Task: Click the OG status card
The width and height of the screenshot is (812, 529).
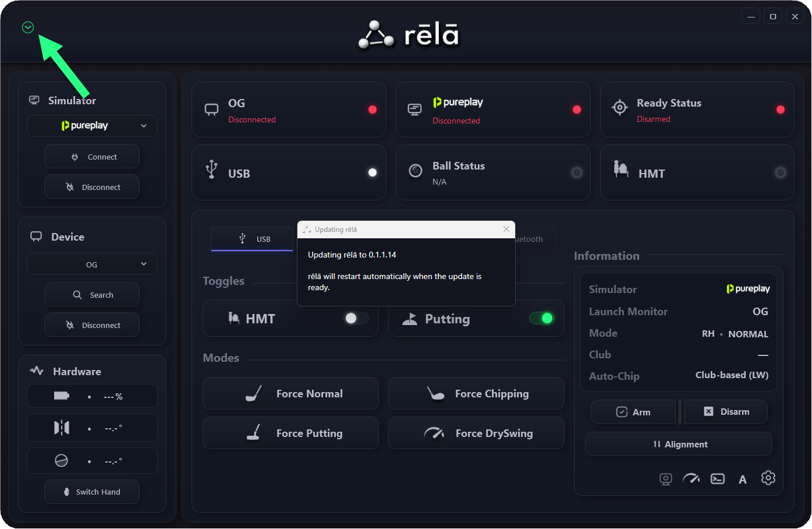Action: (289, 110)
